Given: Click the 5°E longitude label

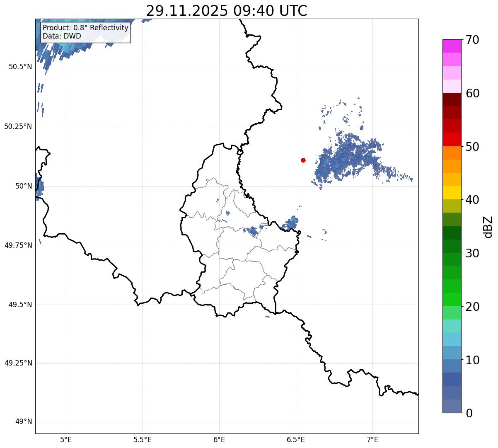Looking at the screenshot, I should click(66, 440).
